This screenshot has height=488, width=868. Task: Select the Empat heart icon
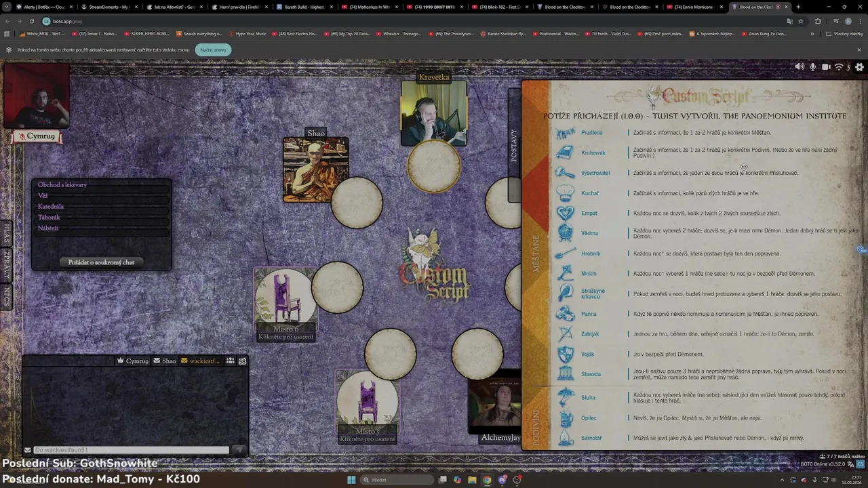[565, 213]
